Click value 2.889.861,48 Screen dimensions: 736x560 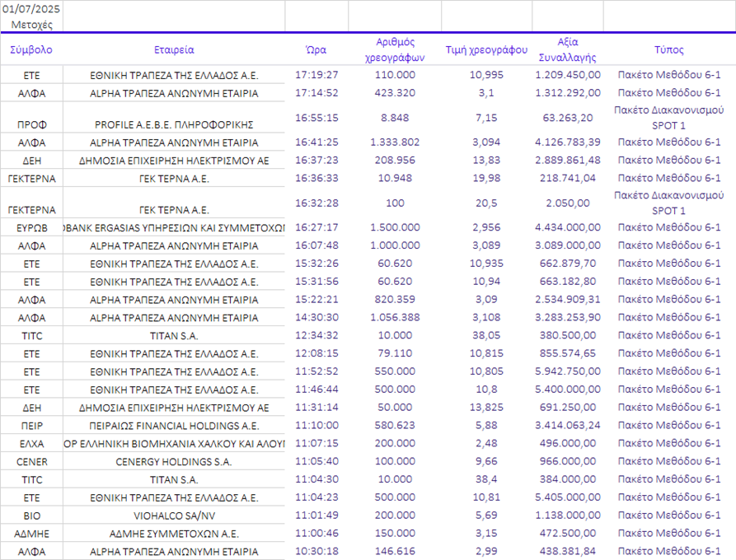568,160
